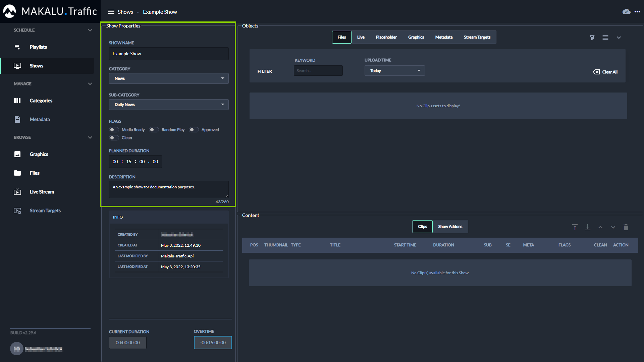644x362 pixels.
Task: Move clip up one position
Action: click(600, 227)
